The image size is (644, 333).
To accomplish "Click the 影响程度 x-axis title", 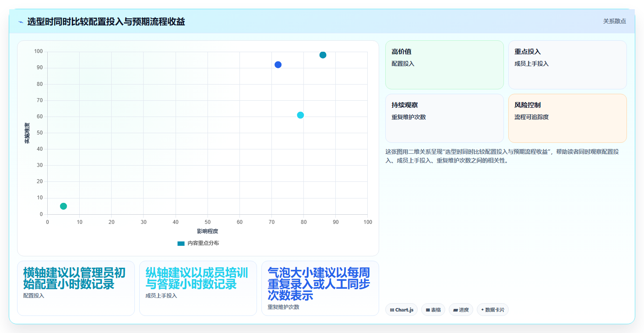I will coord(208,231).
